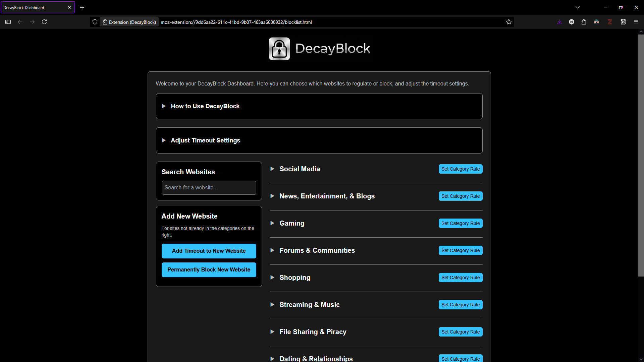Expand Adjust Timeout Settings section
This screenshot has width=644, height=362.
coord(205,140)
